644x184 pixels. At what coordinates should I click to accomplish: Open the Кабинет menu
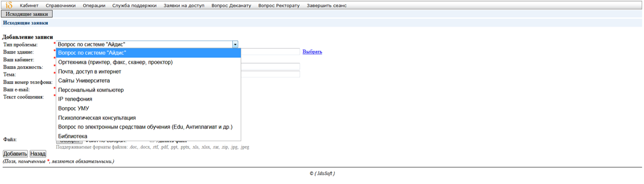29,6
